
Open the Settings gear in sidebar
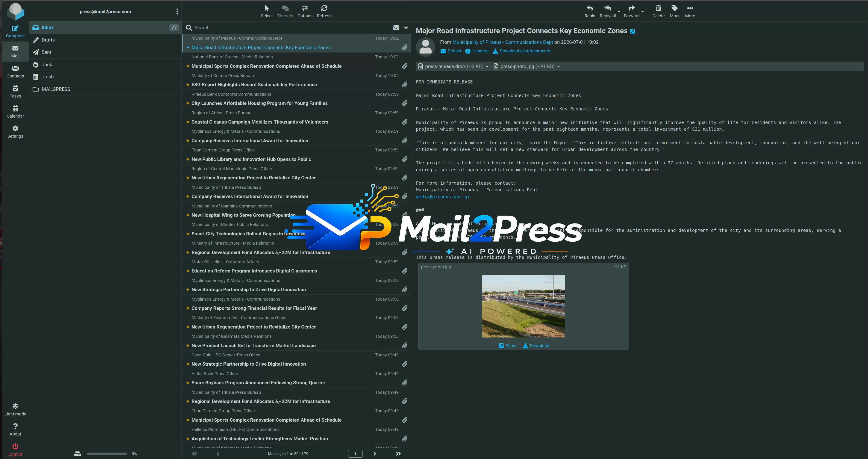(15, 132)
